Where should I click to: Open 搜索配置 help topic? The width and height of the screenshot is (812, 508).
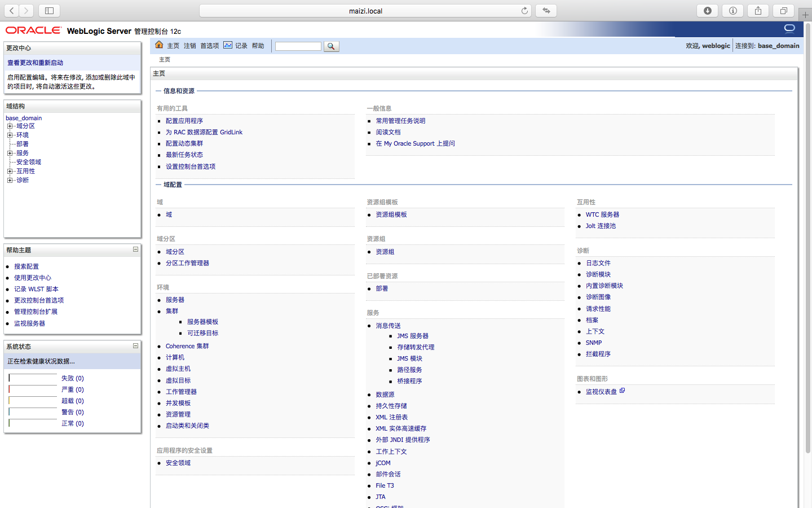pos(27,266)
